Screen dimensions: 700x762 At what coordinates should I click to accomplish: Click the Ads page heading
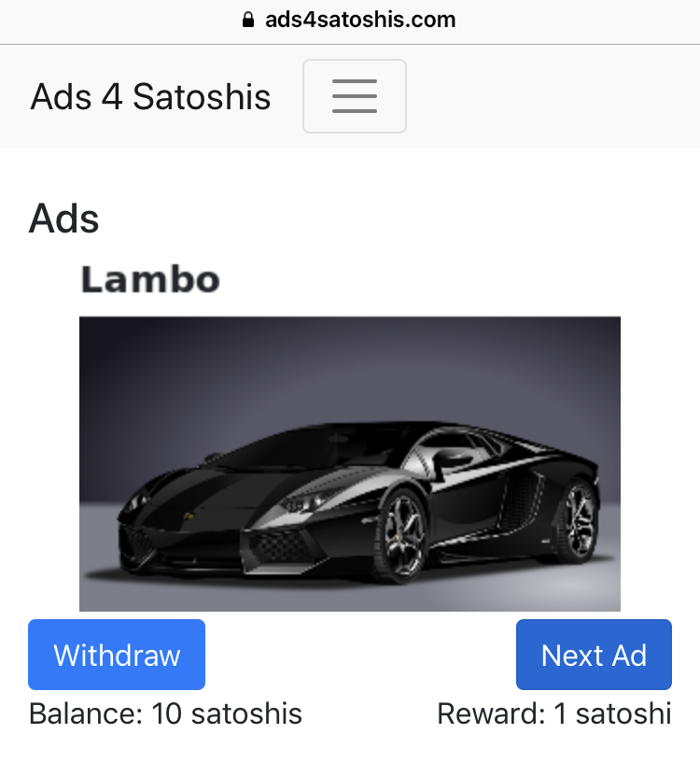click(x=64, y=219)
